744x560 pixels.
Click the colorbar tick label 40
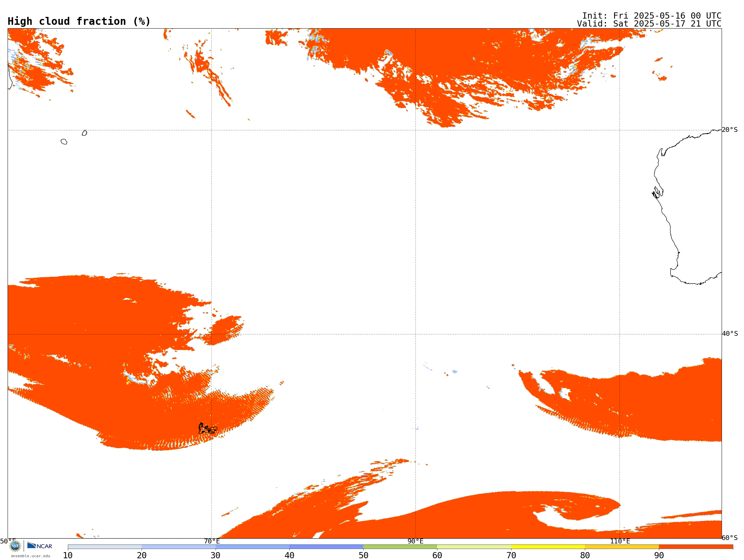click(289, 555)
